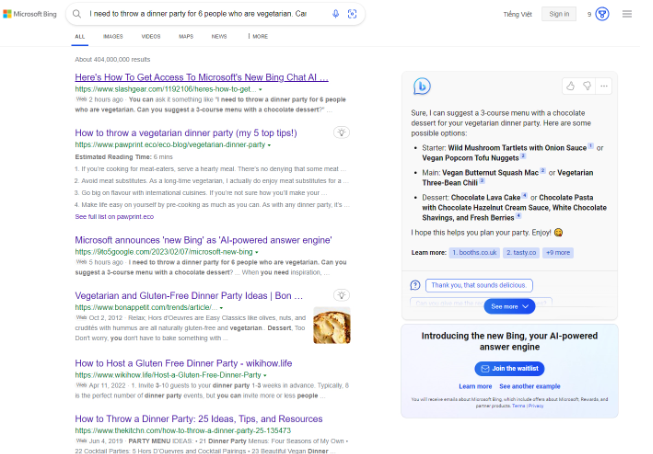Expand chat answer with See more
Viewport: 653px width, 454px height.
[509, 306]
